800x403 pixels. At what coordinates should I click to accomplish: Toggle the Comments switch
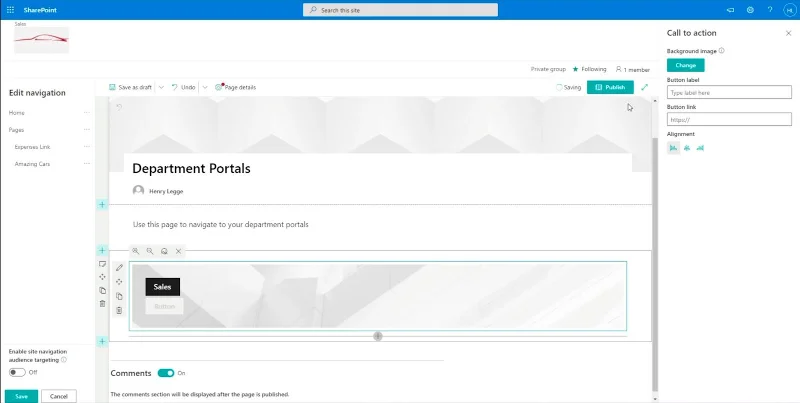166,373
